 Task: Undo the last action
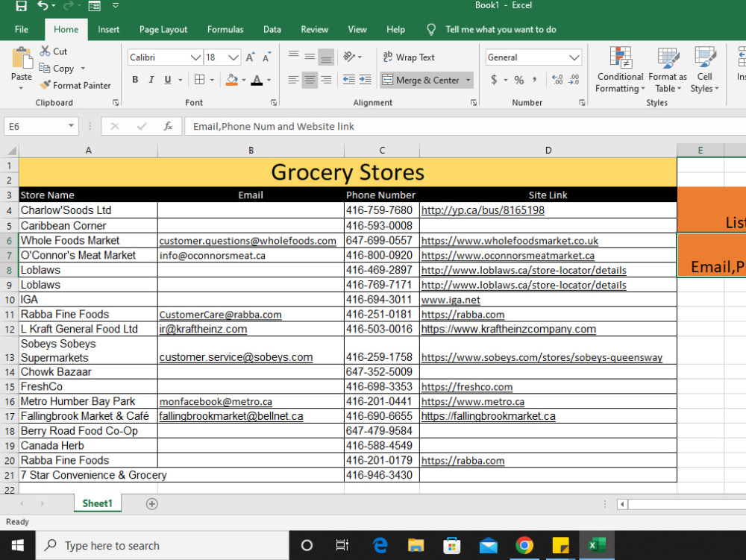(x=43, y=6)
